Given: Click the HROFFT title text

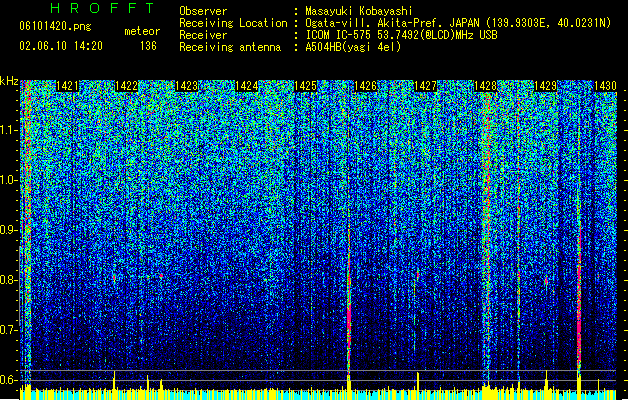Looking at the screenshot, I should click(103, 8).
